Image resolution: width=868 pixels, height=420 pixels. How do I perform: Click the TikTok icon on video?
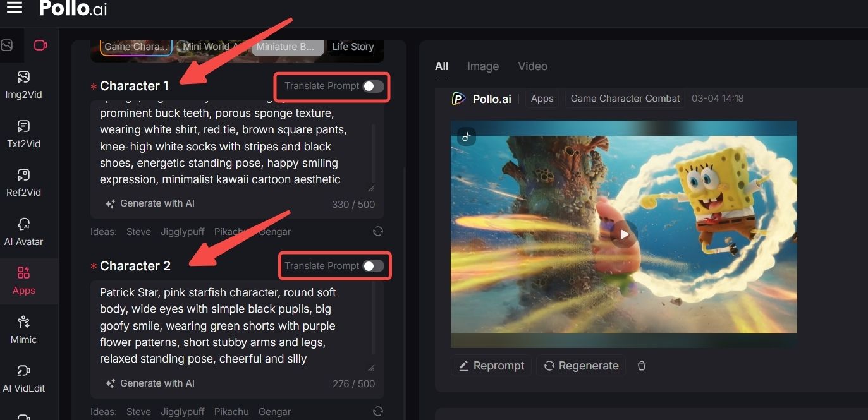click(467, 136)
